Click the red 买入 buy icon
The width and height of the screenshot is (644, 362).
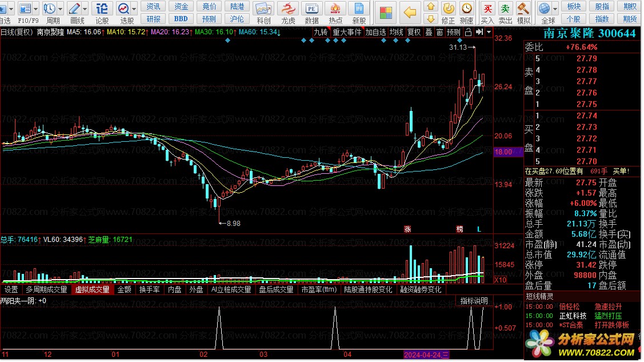tap(487, 8)
